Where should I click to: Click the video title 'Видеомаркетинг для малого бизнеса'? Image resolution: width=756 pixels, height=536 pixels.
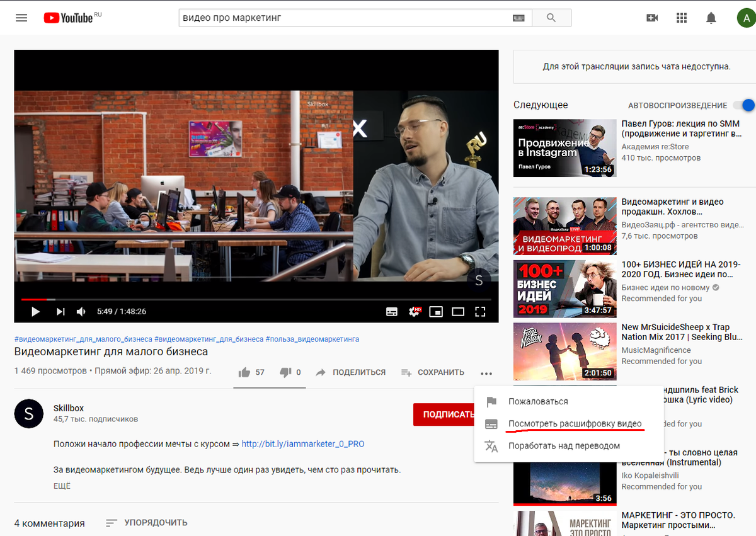click(x=111, y=351)
